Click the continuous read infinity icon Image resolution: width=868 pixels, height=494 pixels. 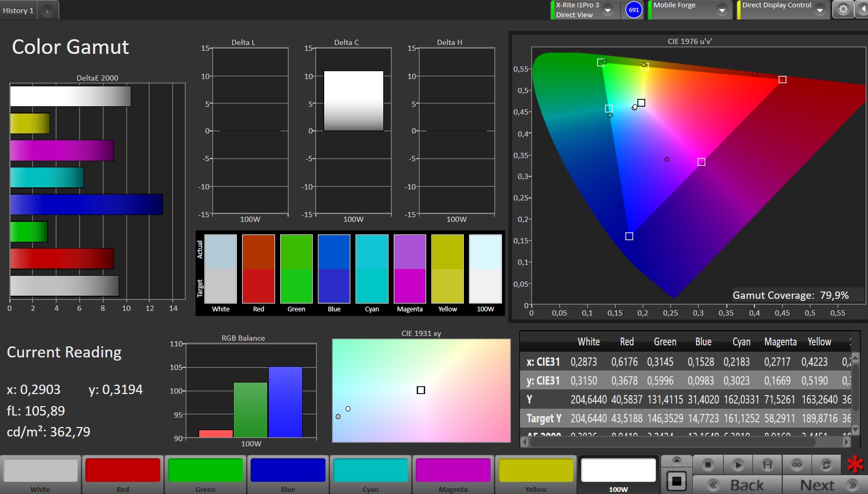click(x=797, y=465)
